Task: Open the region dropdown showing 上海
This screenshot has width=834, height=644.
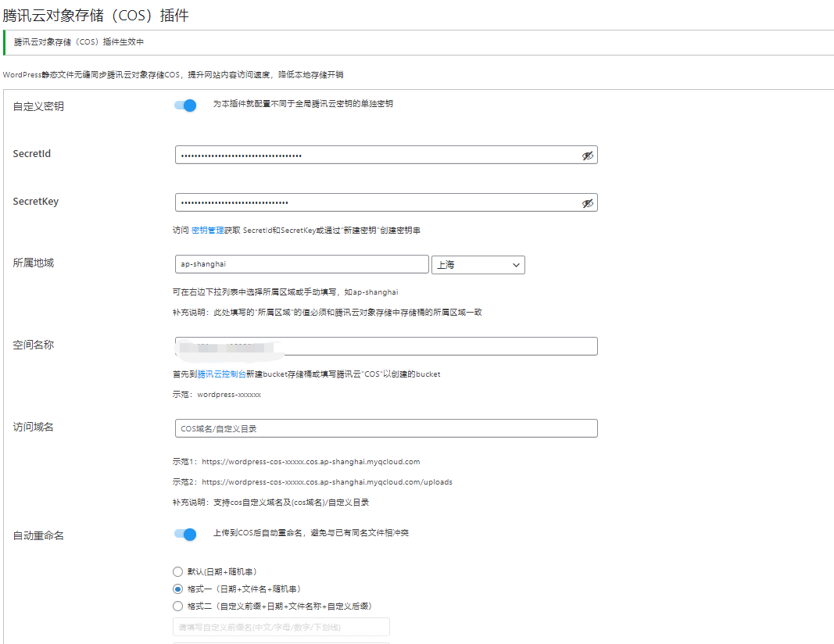Action: tap(478, 264)
